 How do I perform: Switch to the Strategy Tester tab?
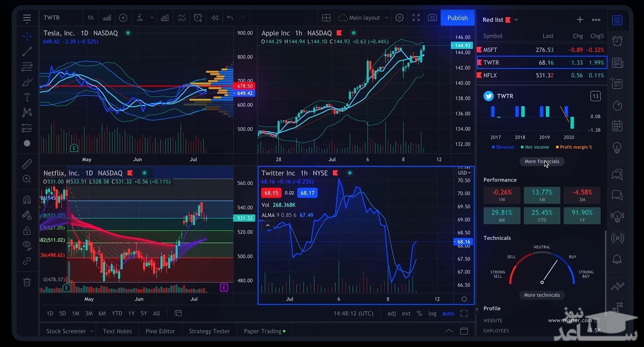[209, 331]
